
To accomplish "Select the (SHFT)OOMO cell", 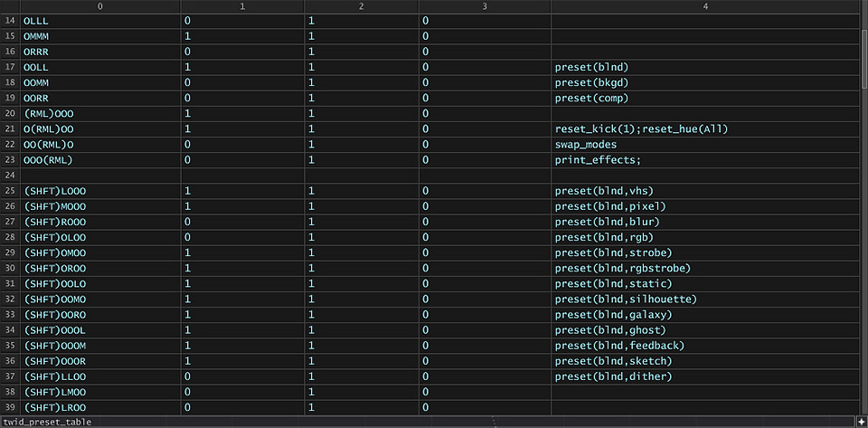I will tap(100, 300).
